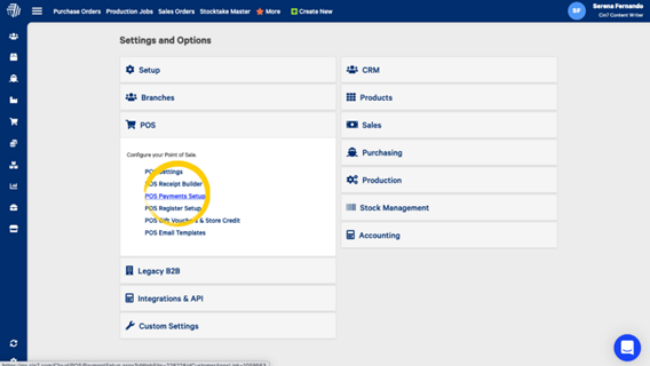Viewport: 650px width, 366px height.
Task: Click the SF user avatar
Action: coord(576,11)
